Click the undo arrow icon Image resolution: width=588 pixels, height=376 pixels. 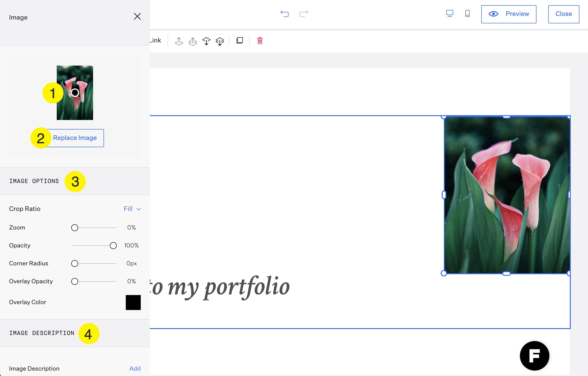[x=284, y=14]
